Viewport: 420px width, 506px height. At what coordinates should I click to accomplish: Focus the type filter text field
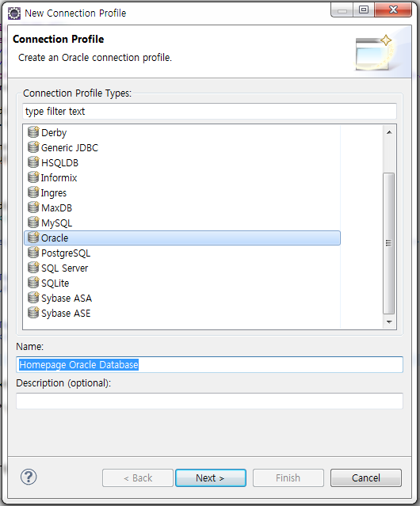209,112
